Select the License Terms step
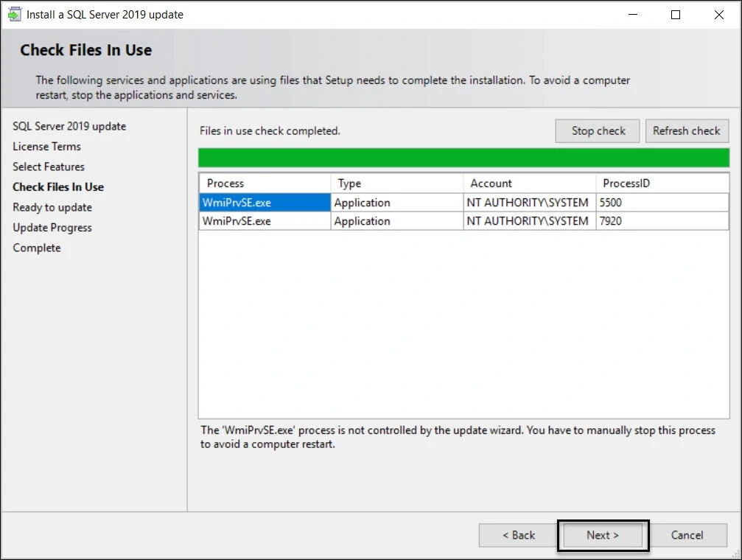Viewport: 742px width, 560px height. click(47, 147)
